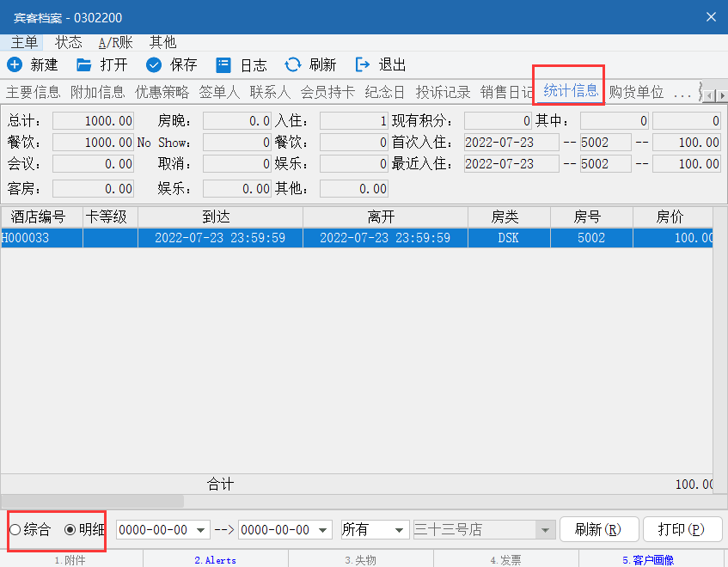The height and width of the screenshot is (567, 728).
Task: Open the 3.失物 bottom tab
Action: pyautogui.click(x=361, y=559)
